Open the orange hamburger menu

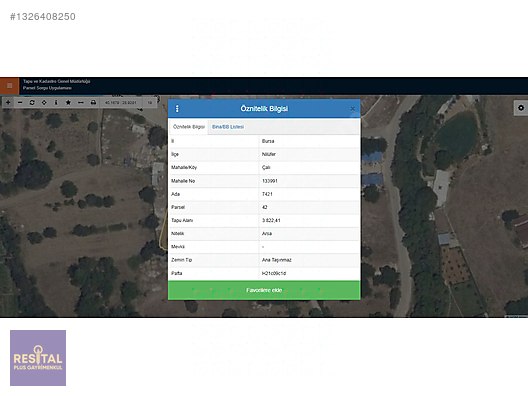(x=9, y=86)
